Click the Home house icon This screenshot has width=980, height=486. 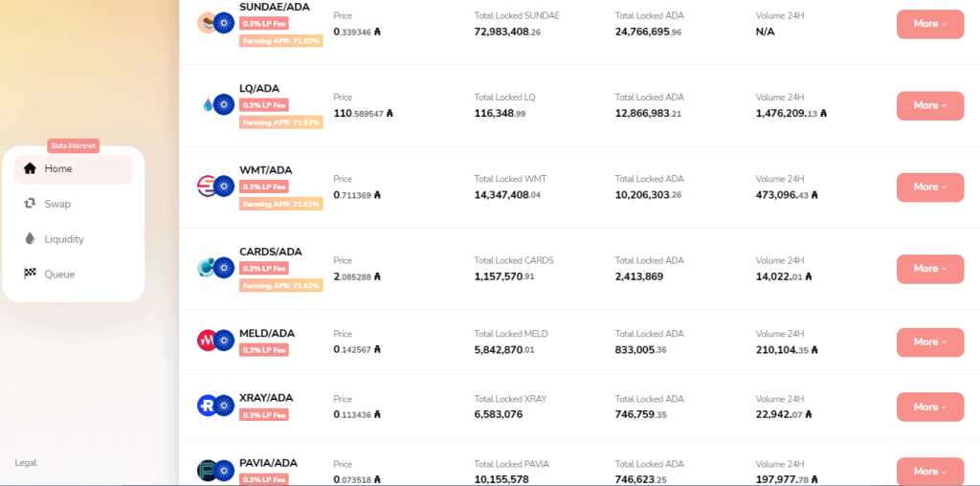[30, 168]
